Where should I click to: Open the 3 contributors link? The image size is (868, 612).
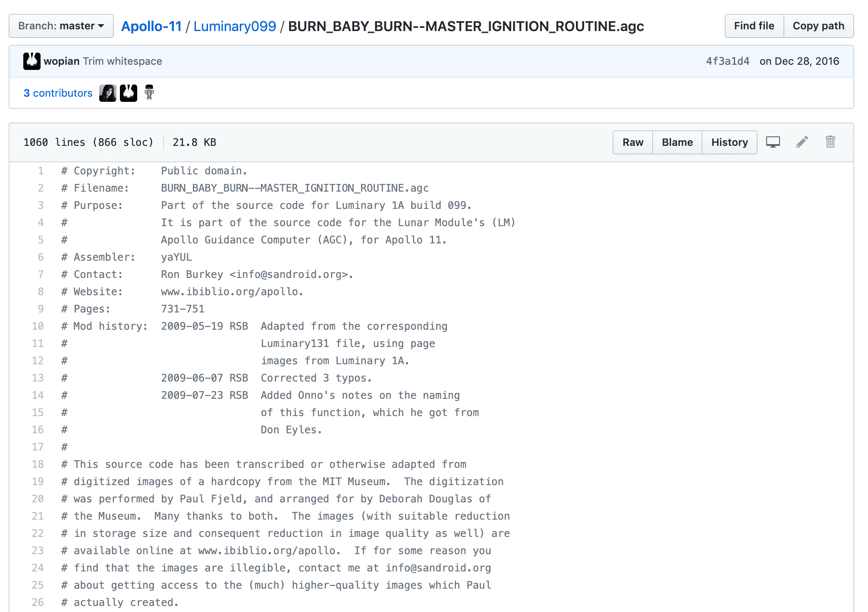click(x=58, y=93)
